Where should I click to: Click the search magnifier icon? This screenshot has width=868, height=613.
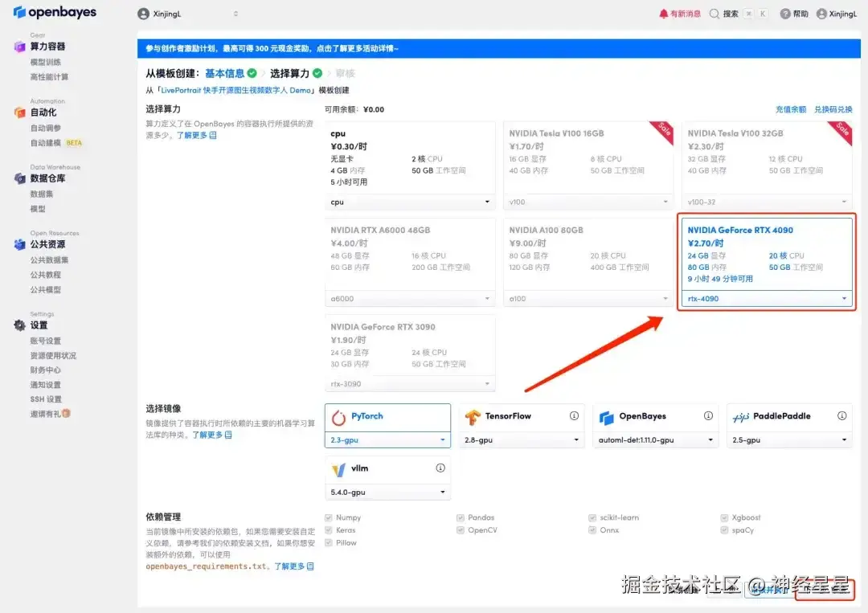(714, 14)
